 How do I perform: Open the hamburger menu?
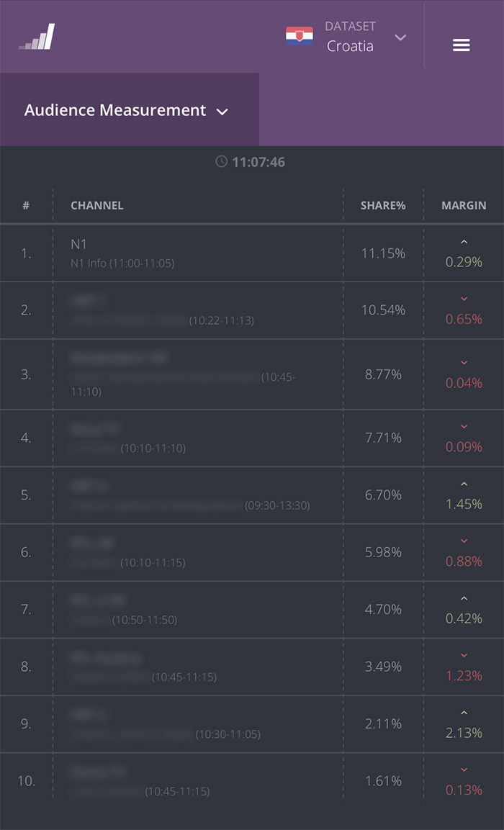pos(461,45)
